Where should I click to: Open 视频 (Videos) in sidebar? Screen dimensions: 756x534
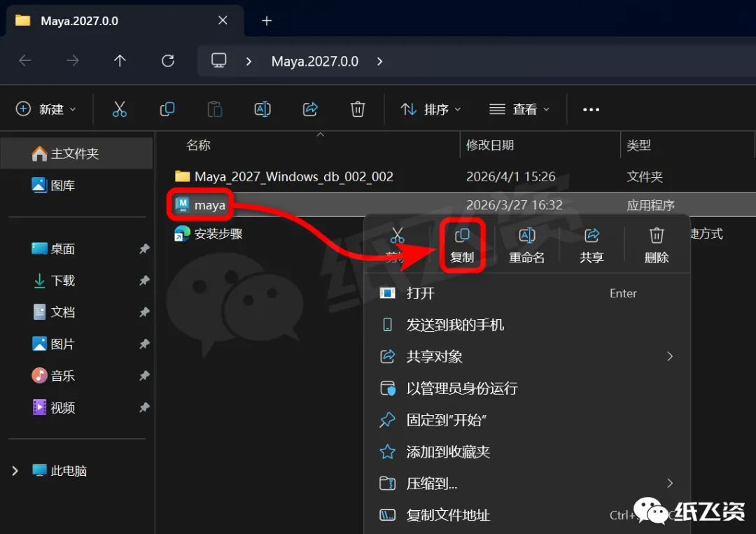[x=53, y=408]
